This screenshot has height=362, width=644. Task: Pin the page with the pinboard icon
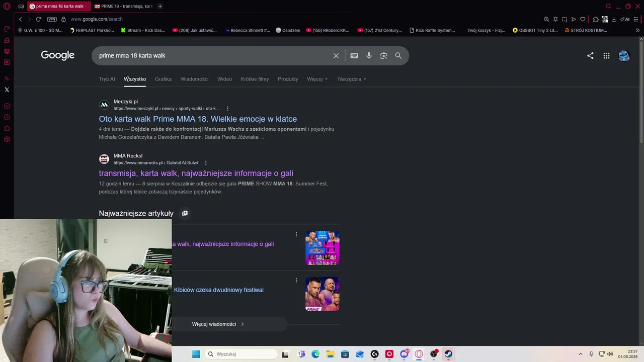pyautogui.click(x=555, y=19)
